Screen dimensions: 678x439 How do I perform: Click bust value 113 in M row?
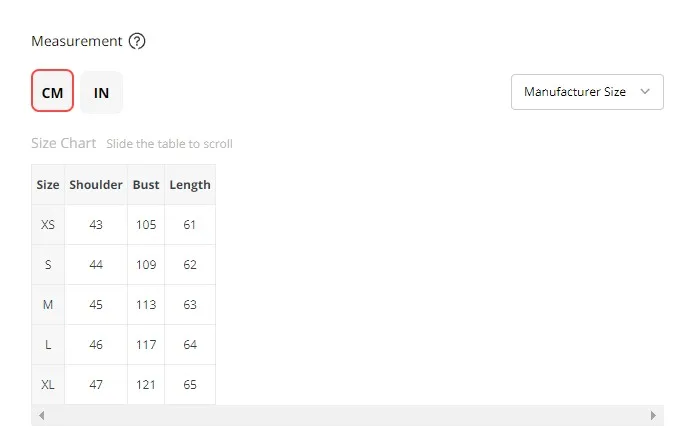coord(146,304)
